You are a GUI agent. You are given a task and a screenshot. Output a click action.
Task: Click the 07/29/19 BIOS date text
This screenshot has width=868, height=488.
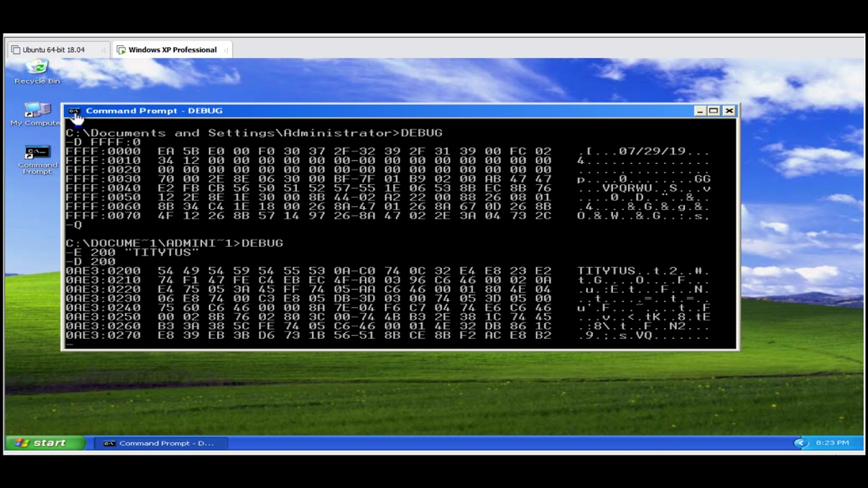tap(652, 152)
